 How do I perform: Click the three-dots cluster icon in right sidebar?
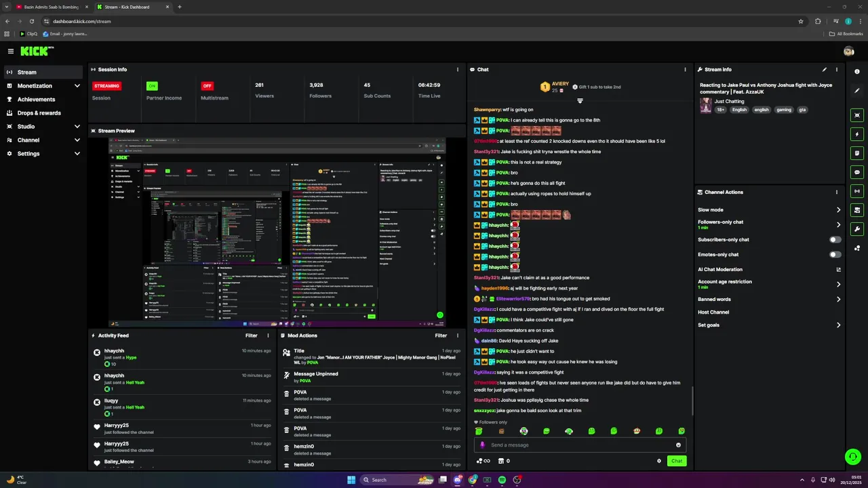click(x=857, y=248)
